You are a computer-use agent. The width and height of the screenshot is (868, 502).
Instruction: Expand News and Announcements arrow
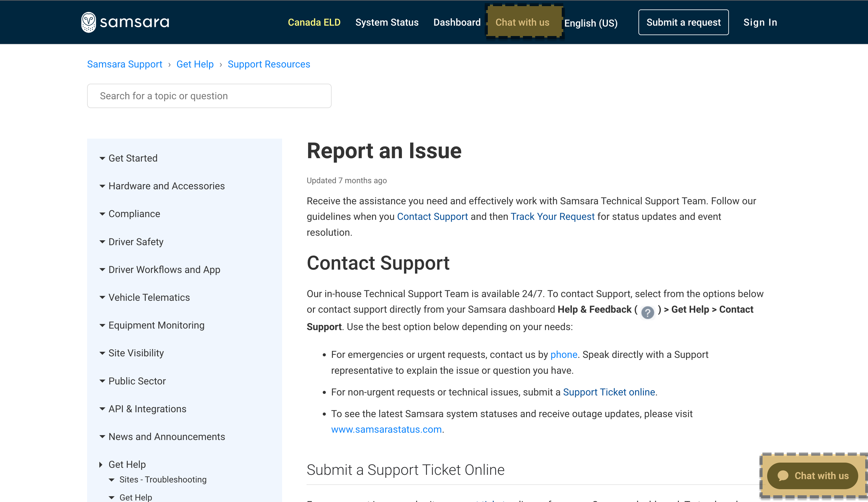102,437
